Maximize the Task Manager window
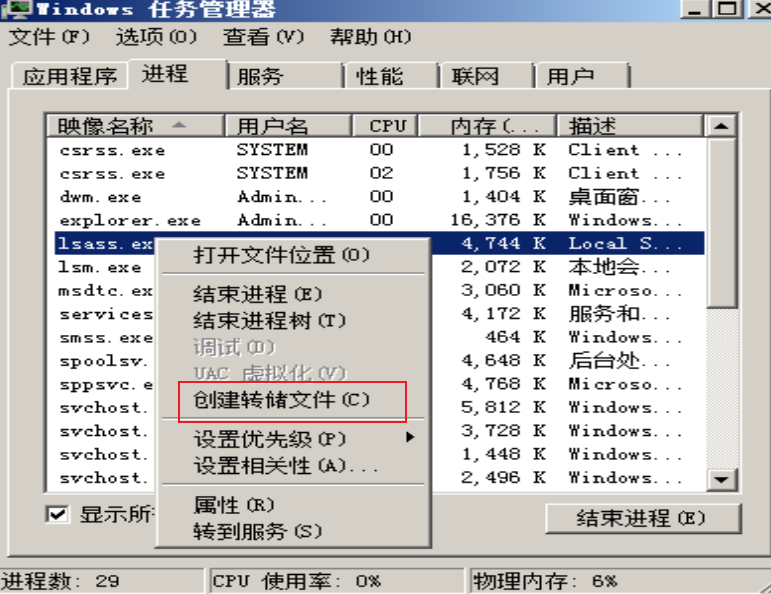The width and height of the screenshot is (771, 594). point(728,9)
